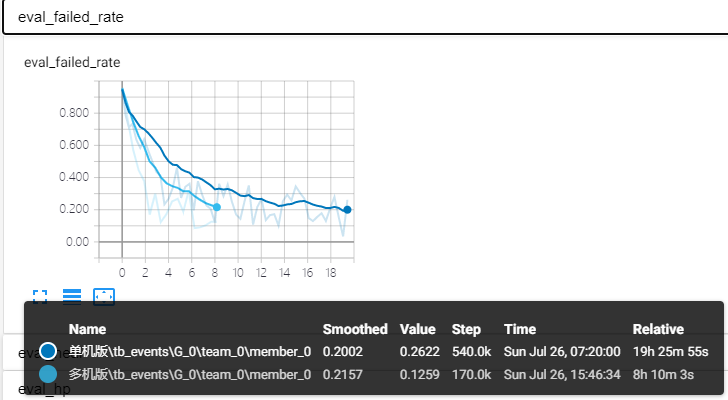Select 单机版\tb_events run name in tooltip
Image resolution: width=728 pixels, height=400 pixels.
190,352
